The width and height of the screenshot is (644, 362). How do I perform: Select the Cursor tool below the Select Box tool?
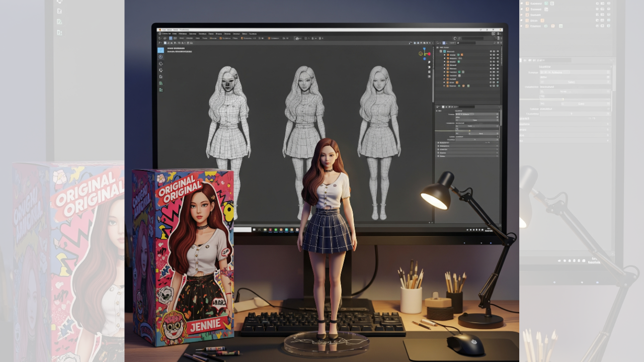coord(161,57)
